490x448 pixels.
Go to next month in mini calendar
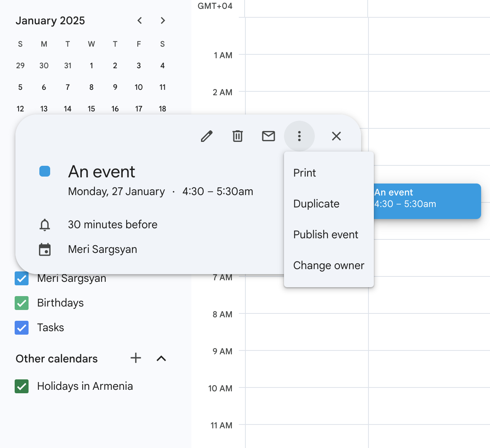point(163,20)
